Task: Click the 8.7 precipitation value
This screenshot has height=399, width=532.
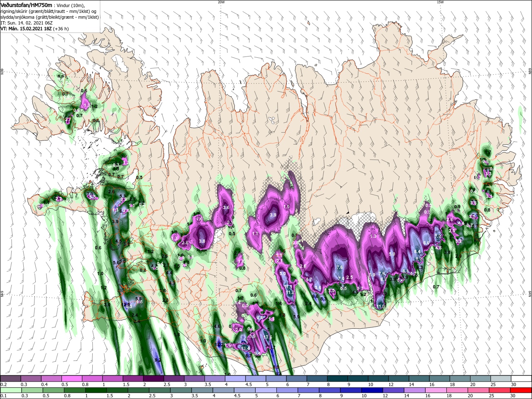Action: click(249, 356)
